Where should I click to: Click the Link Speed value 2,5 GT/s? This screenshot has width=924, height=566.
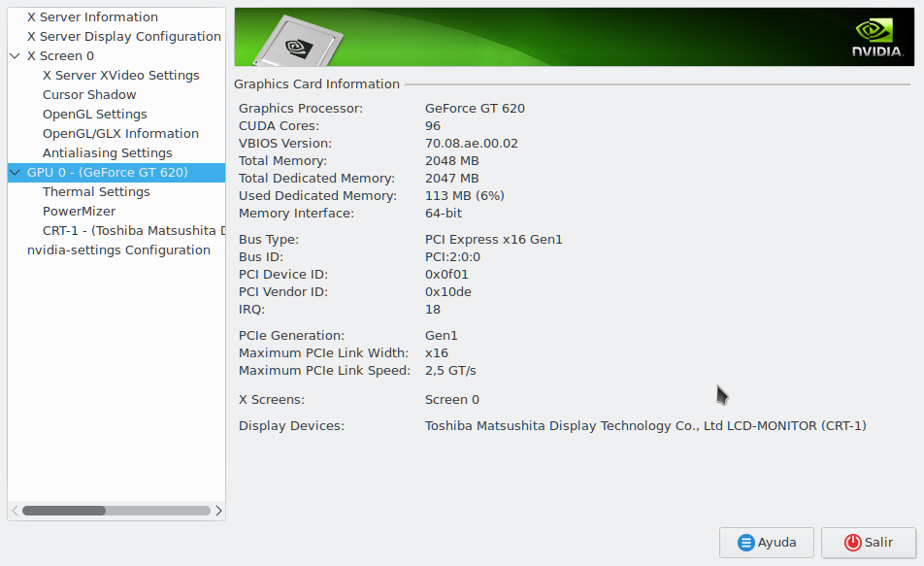coord(450,371)
